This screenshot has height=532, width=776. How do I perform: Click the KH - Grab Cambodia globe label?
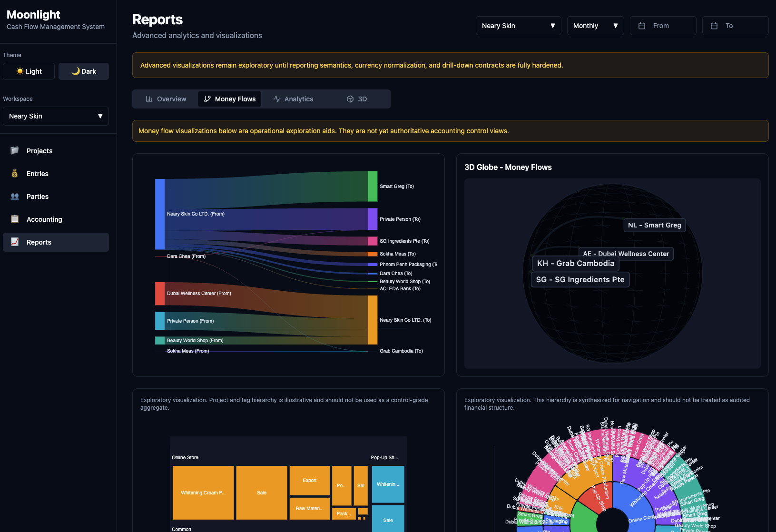[575, 263]
